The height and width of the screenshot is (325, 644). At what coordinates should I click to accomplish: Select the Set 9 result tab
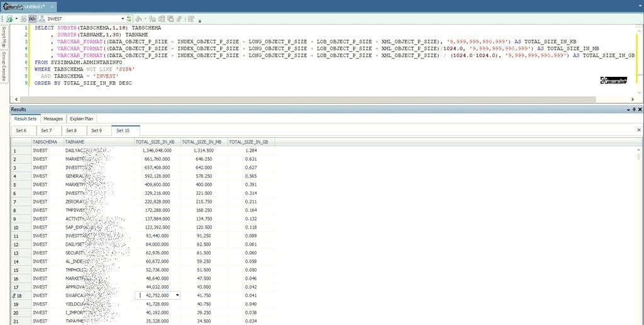[96, 130]
